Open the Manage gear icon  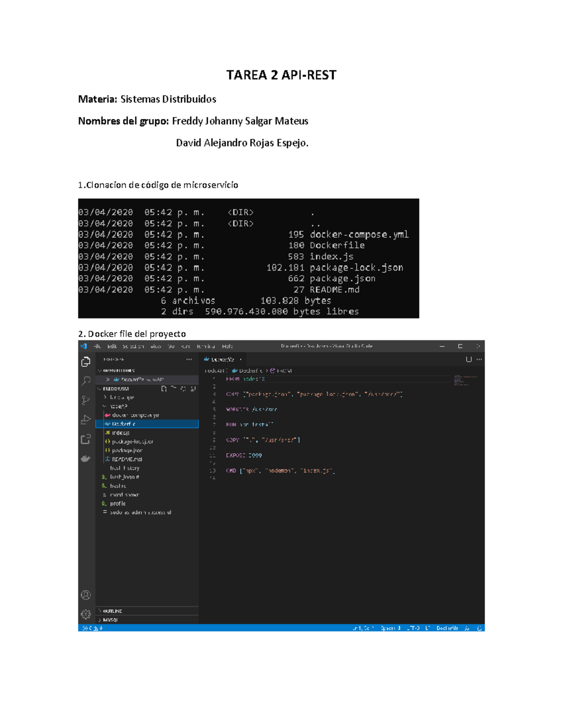pyautogui.click(x=86, y=614)
